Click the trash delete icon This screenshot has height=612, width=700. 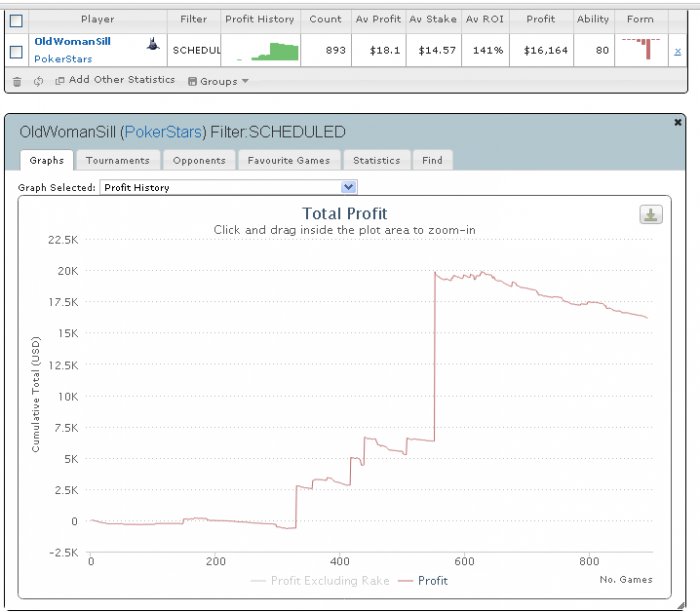pos(17,82)
